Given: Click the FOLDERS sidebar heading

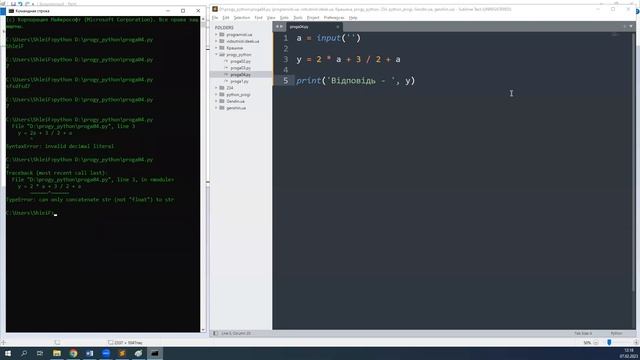Looking at the screenshot, I should tap(224, 28).
